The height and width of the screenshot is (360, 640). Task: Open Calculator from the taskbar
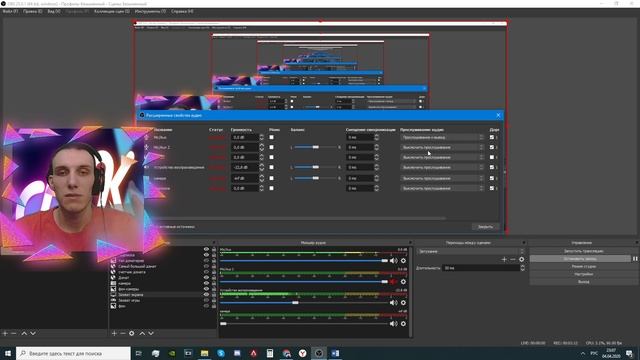click(270, 353)
